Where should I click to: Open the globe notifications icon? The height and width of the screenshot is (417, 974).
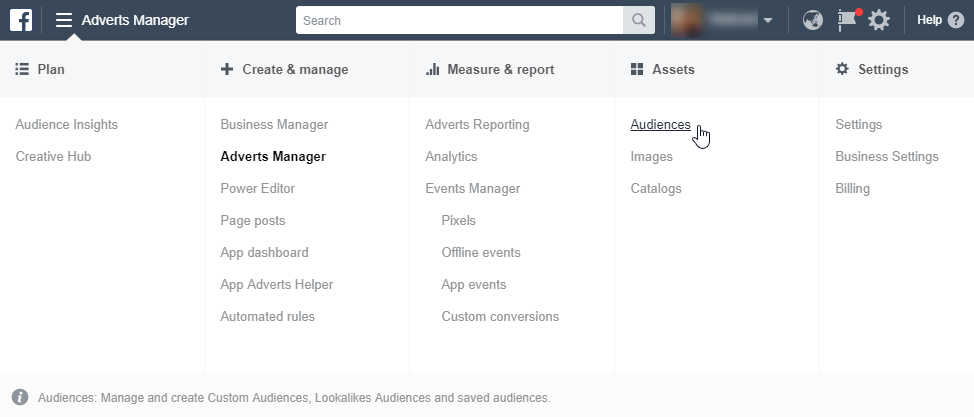pos(813,20)
